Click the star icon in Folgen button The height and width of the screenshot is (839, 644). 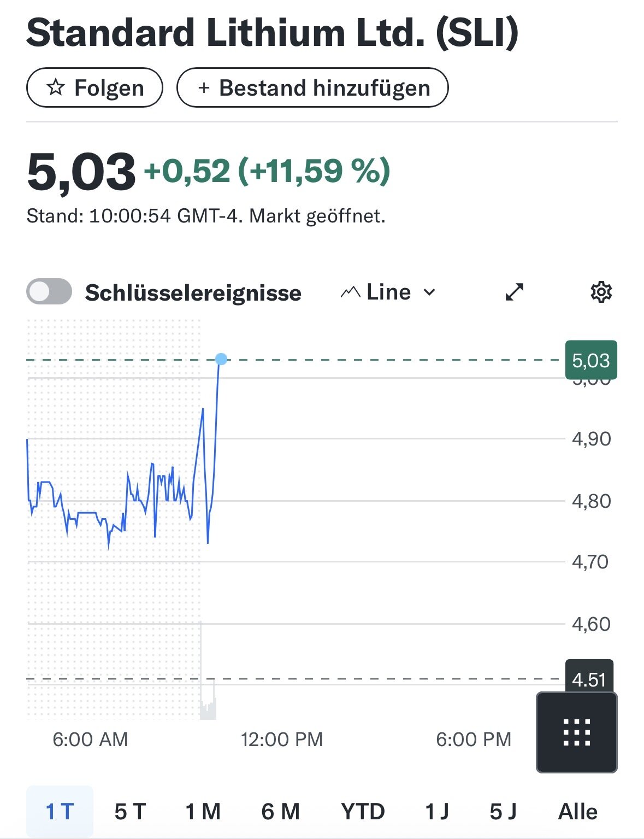point(56,87)
